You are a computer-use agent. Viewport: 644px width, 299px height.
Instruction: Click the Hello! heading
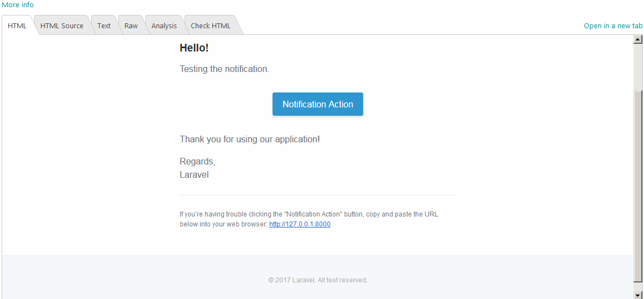tap(194, 48)
